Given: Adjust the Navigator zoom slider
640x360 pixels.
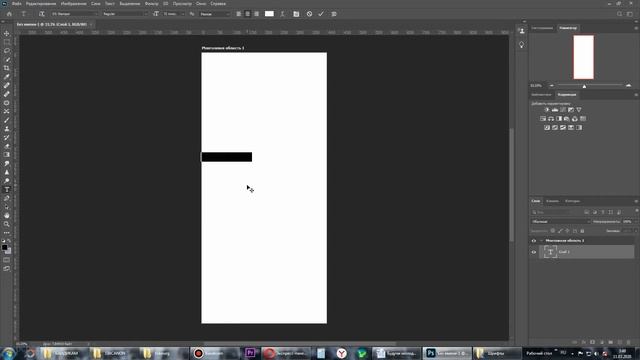Looking at the screenshot, I should [584, 86].
